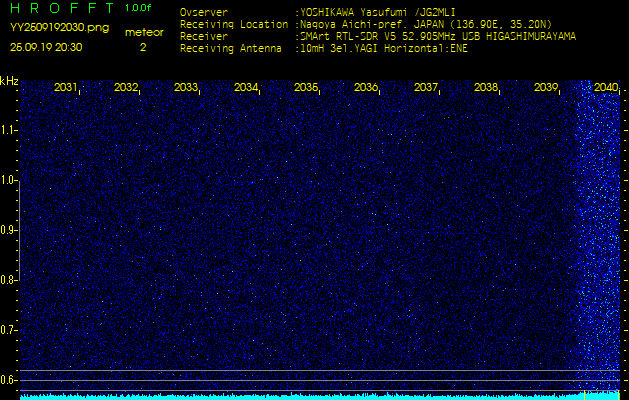Click the yellow meteor label
Screen dimensions: 629x400
(142, 32)
